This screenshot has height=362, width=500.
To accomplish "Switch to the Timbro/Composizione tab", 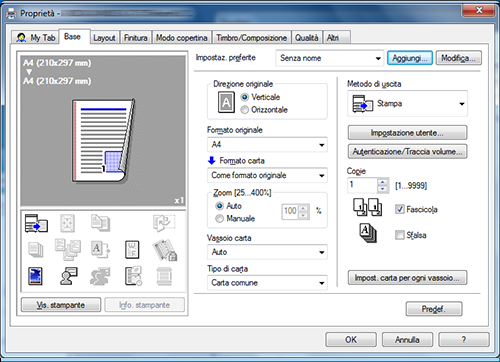I will pos(252,38).
